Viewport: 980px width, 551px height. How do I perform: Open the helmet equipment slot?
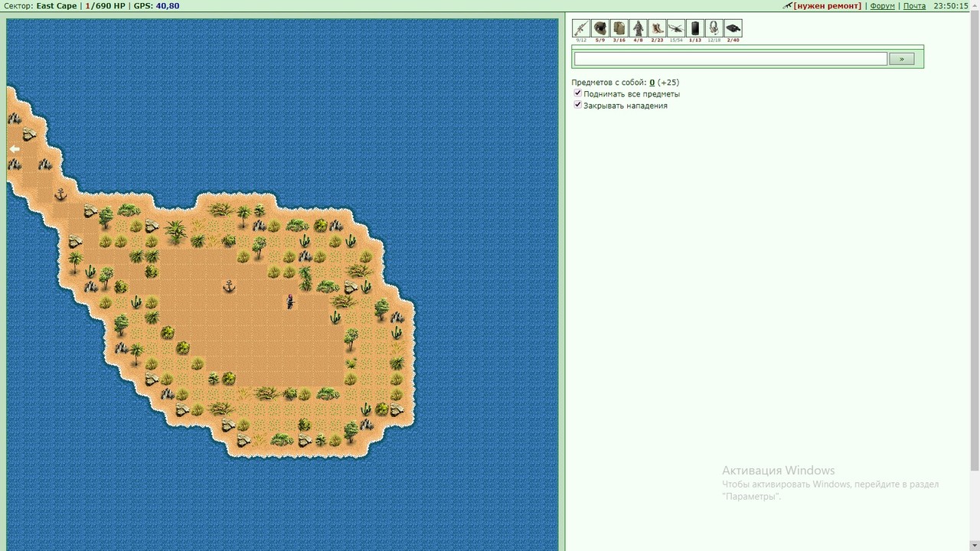[x=600, y=28]
